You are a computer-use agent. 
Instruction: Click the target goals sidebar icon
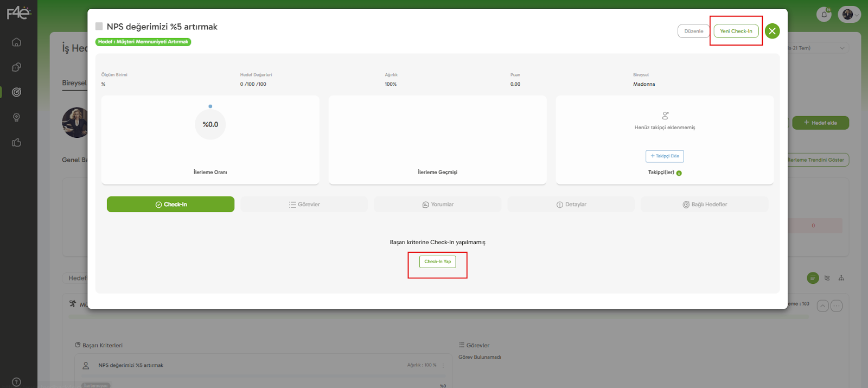pos(17,92)
